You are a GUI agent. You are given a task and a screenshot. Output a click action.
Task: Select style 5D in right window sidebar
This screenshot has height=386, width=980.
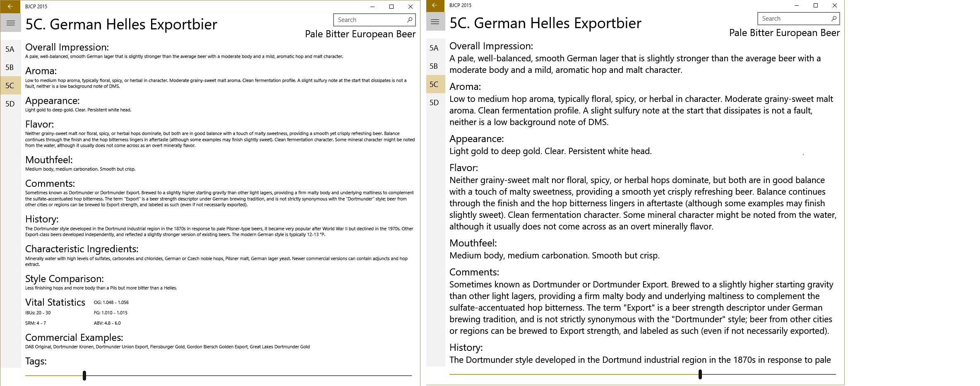click(x=434, y=103)
